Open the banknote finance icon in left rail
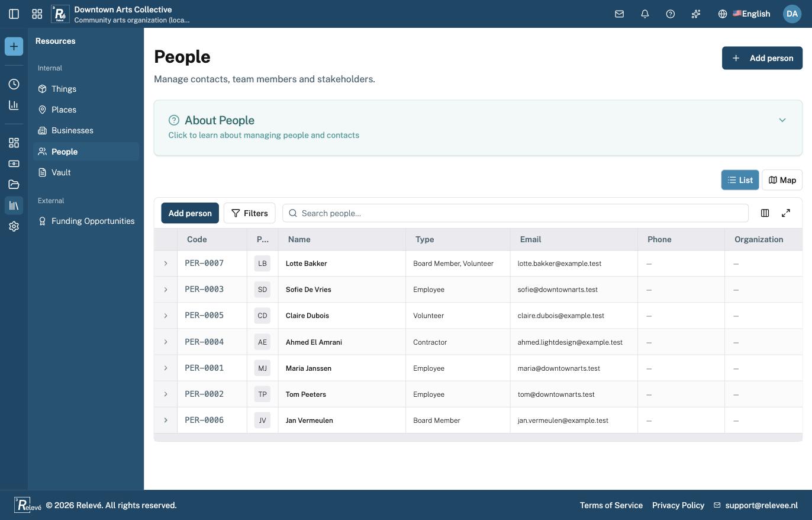This screenshot has width=812, height=520. pos(14,163)
